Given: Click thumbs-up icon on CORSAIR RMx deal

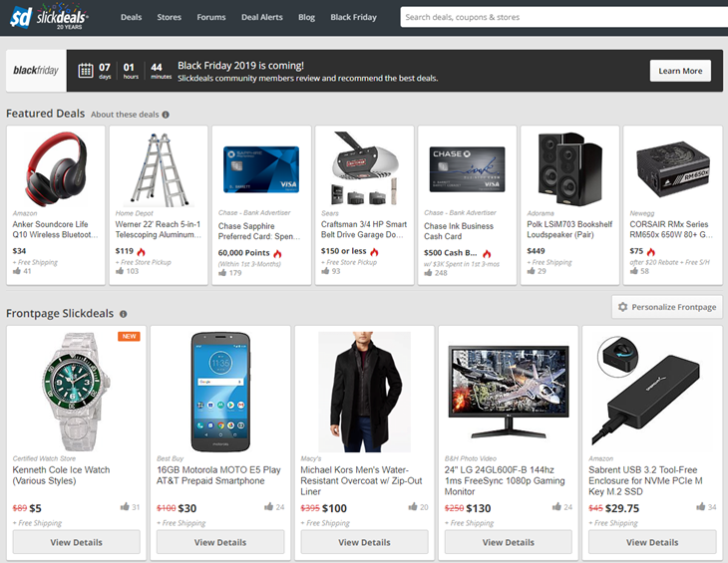Looking at the screenshot, I should (633, 271).
